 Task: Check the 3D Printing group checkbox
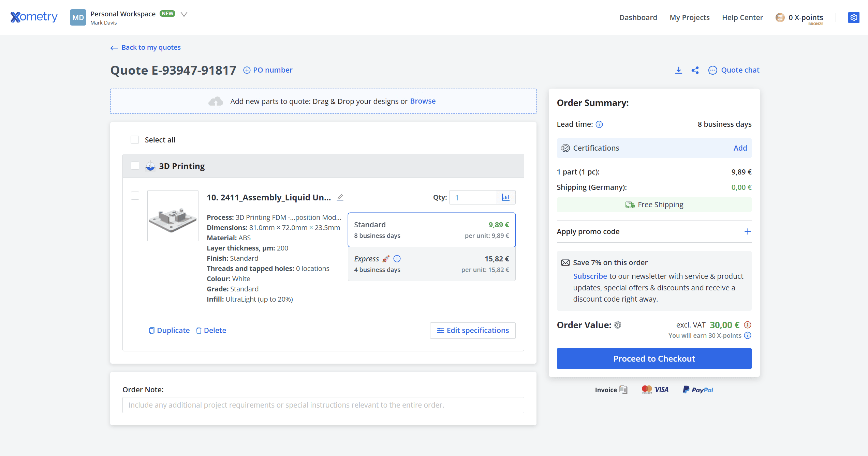pyautogui.click(x=135, y=166)
